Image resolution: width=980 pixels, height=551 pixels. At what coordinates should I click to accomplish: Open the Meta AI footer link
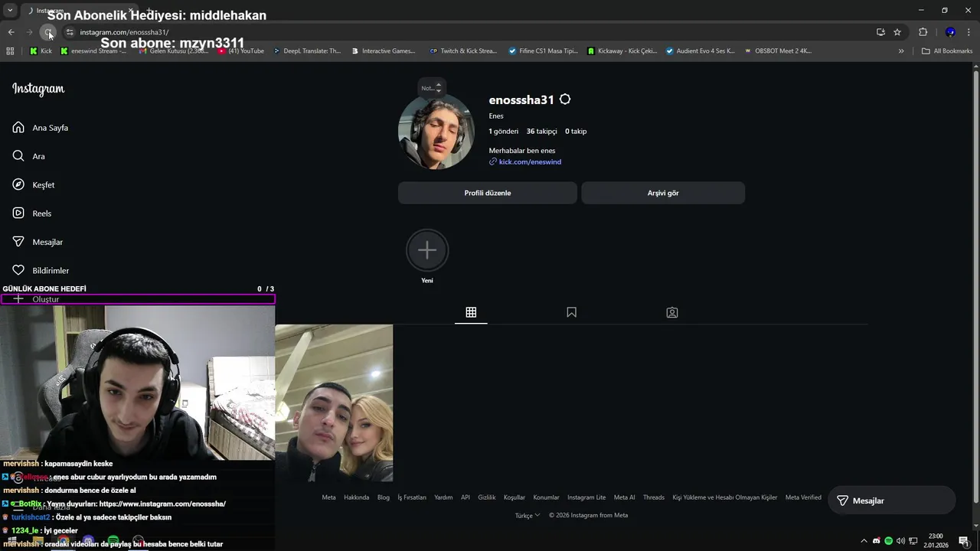[625, 497]
